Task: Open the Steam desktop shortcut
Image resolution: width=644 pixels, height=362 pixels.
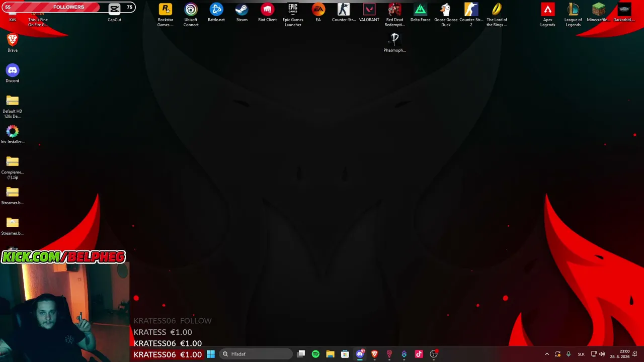Action: click(242, 13)
